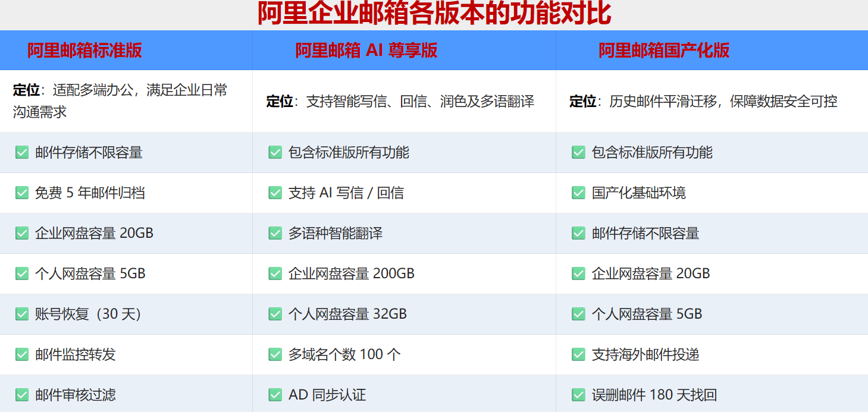Click the checkmark icon beside AD 同步认证
Image resolution: width=868 pixels, height=412 pixels.
click(275, 395)
